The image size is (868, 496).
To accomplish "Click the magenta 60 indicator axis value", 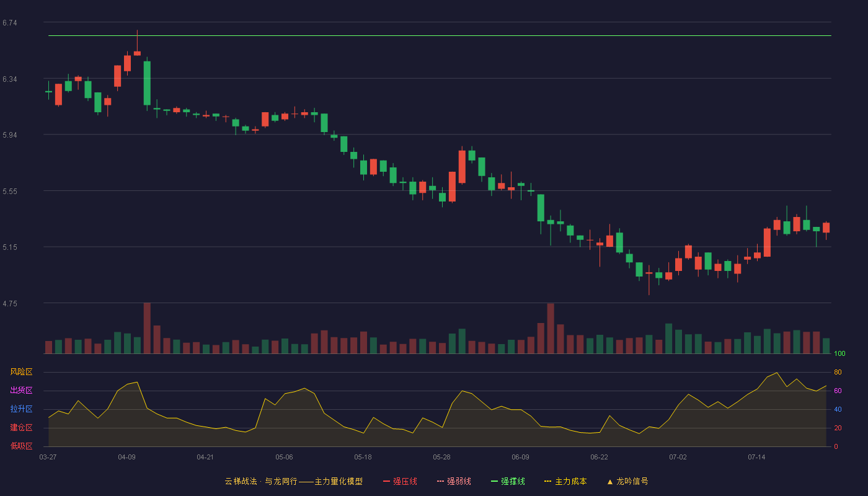I will coord(838,391).
